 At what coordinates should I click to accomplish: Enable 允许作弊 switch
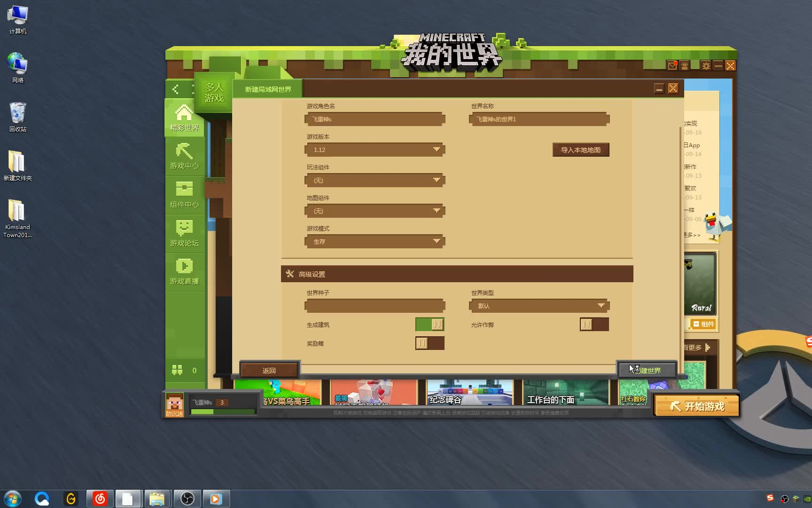[x=594, y=324]
